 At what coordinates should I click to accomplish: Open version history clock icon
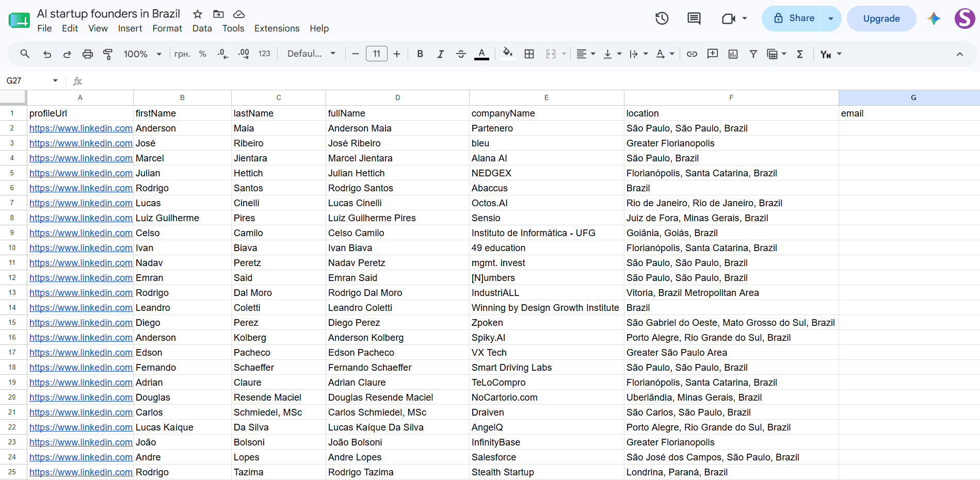[x=662, y=19]
